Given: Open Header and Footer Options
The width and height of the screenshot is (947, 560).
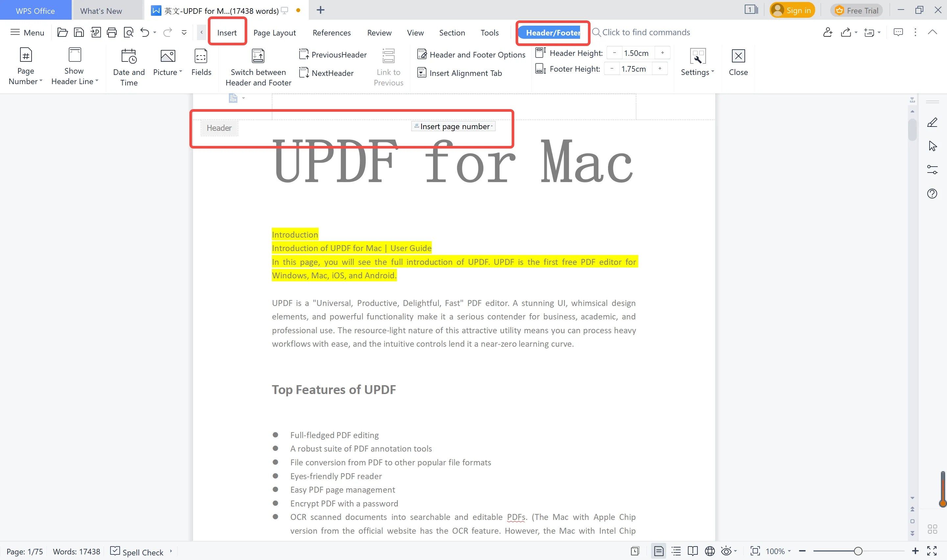Looking at the screenshot, I should tap(471, 54).
